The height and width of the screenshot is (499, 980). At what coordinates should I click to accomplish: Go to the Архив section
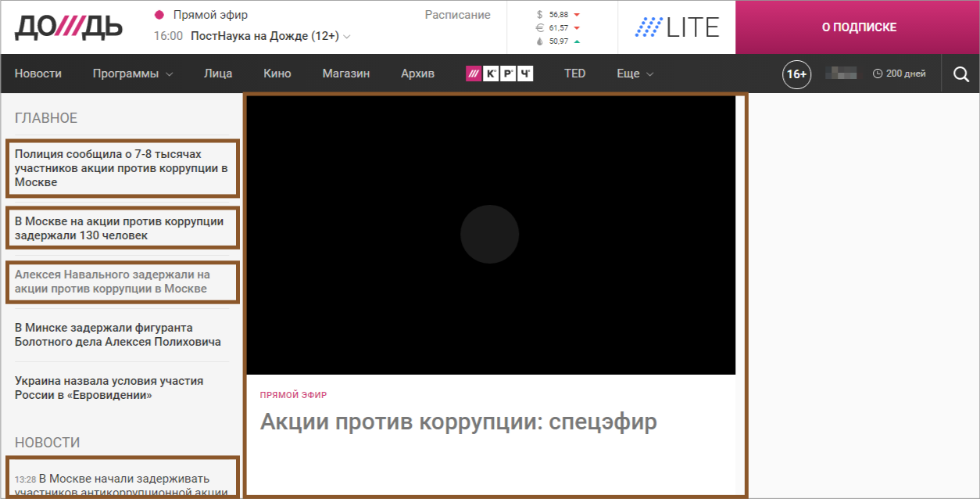[417, 74]
